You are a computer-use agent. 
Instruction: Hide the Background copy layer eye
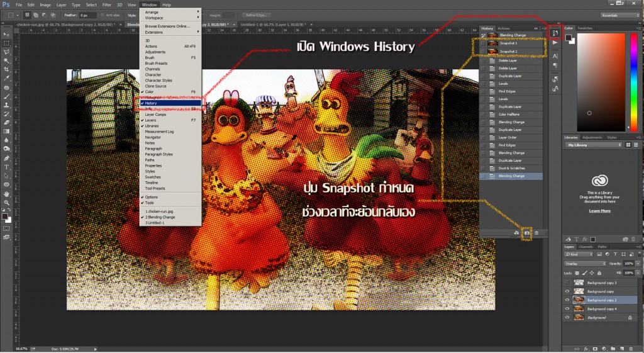[567, 291]
